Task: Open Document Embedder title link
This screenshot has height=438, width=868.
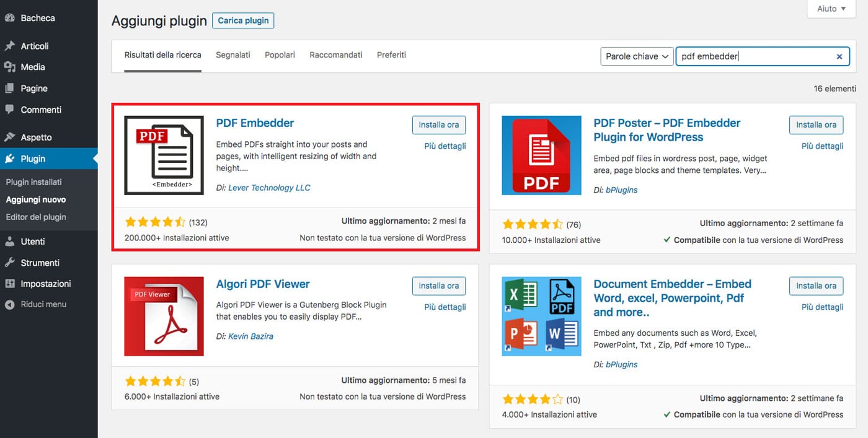Action: (673, 298)
